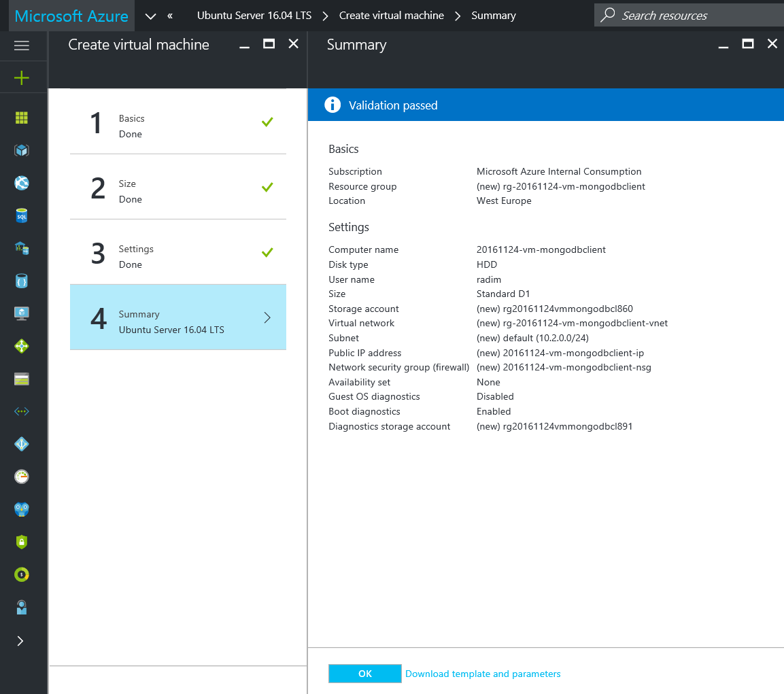The width and height of the screenshot is (784, 694).
Task: Select the Summary breadcrumb
Action: coord(494,16)
